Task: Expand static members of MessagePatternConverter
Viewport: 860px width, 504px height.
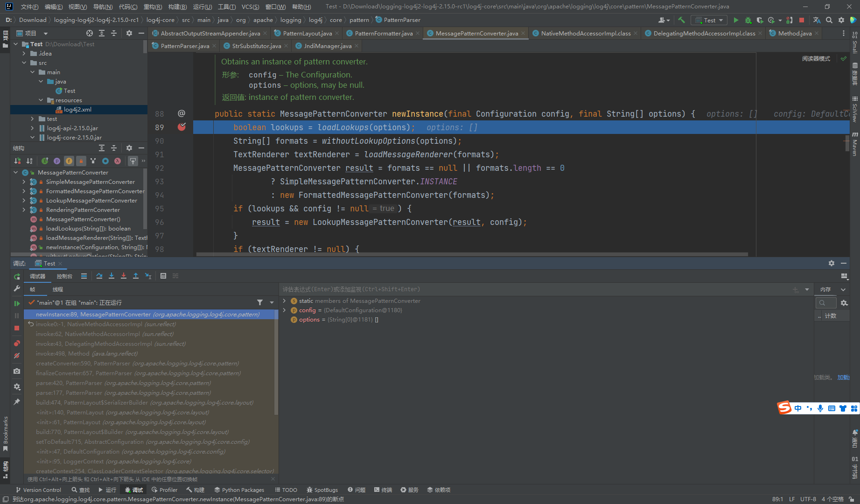Action: tap(284, 301)
